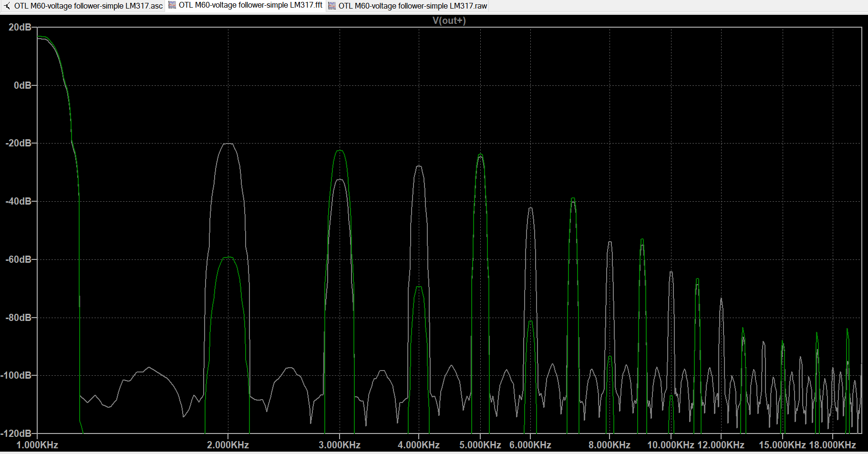Image resolution: width=868 pixels, height=454 pixels.
Task: Click the -40dB vertical axis label
Action: pos(18,201)
